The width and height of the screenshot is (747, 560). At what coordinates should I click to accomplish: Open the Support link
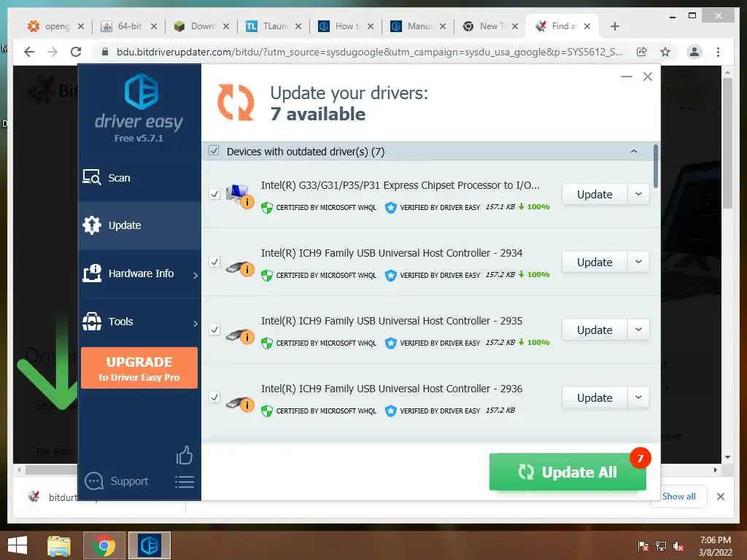point(129,481)
